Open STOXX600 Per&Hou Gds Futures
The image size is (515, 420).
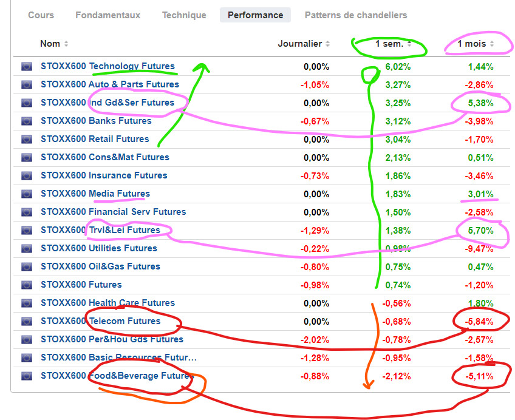[x=112, y=339]
